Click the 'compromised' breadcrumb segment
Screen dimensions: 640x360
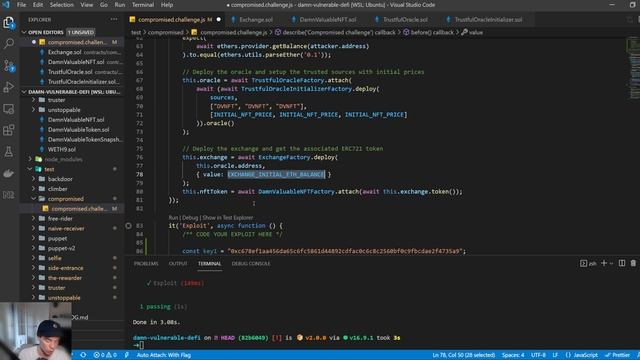point(165,32)
